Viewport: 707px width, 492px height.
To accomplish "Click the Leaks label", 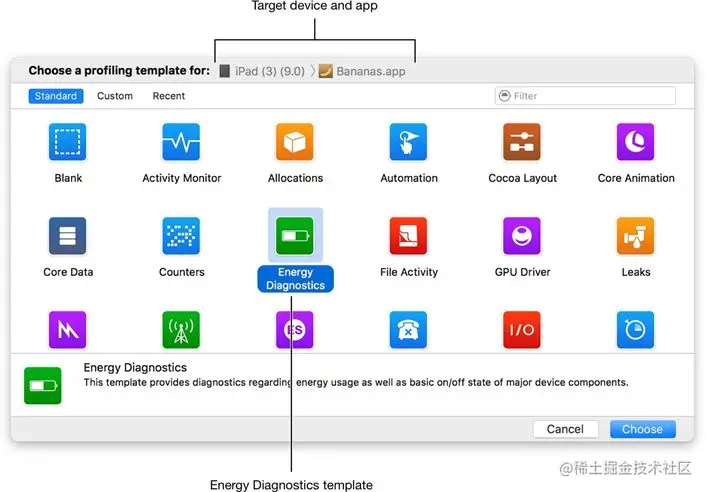I will tap(636, 272).
